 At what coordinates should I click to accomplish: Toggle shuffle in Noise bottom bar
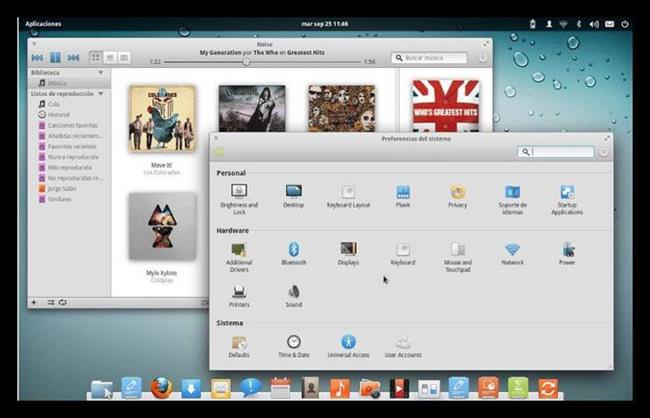coord(51,302)
